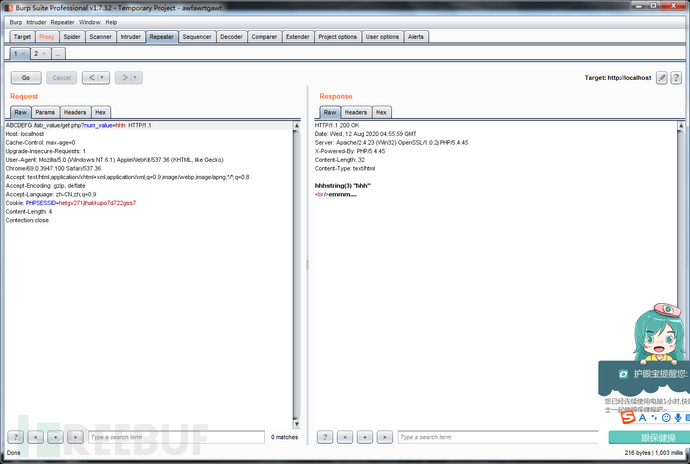The height and width of the screenshot is (464, 690).
Task: Open the Alerts tab
Action: pyautogui.click(x=415, y=37)
